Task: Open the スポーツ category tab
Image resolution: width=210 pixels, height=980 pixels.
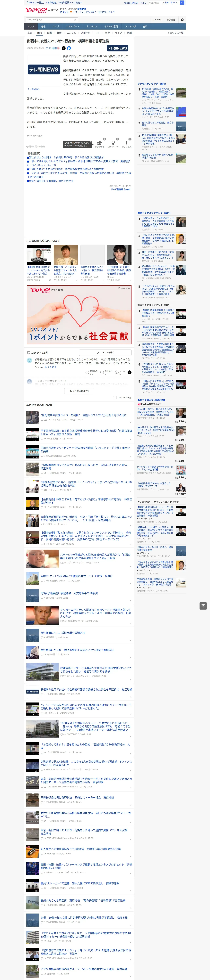Action: tap(86, 33)
